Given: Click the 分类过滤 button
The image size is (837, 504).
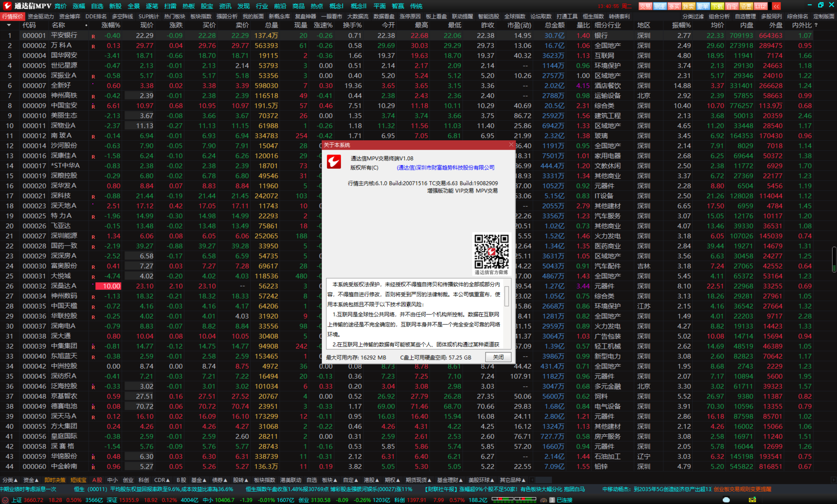Looking at the screenshot, I should pyautogui.click(x=693, y=16).
